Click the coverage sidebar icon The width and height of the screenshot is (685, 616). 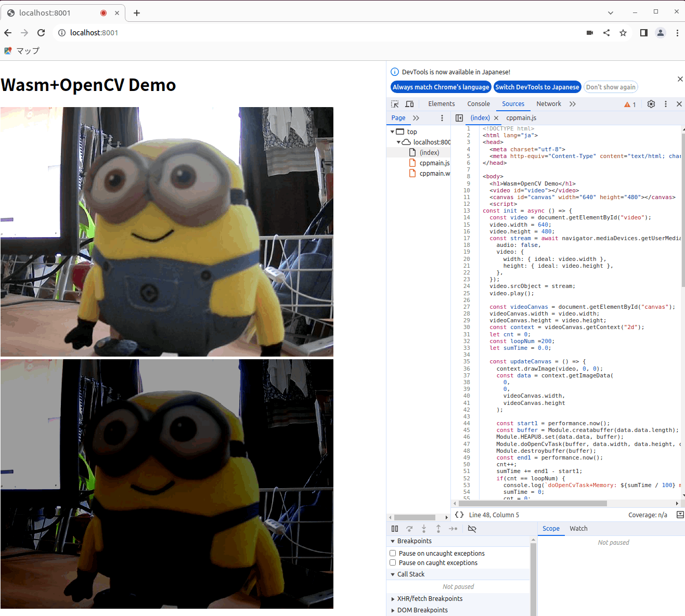click(680, 515)
